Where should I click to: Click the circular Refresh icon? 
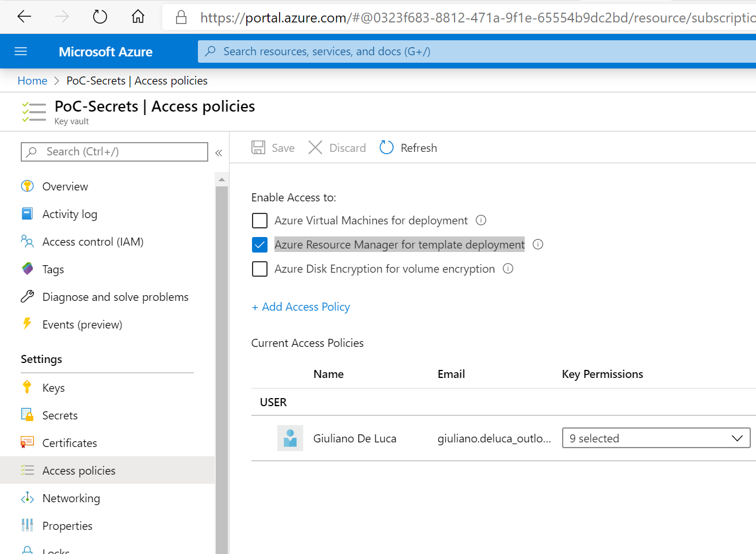(387, 147)
